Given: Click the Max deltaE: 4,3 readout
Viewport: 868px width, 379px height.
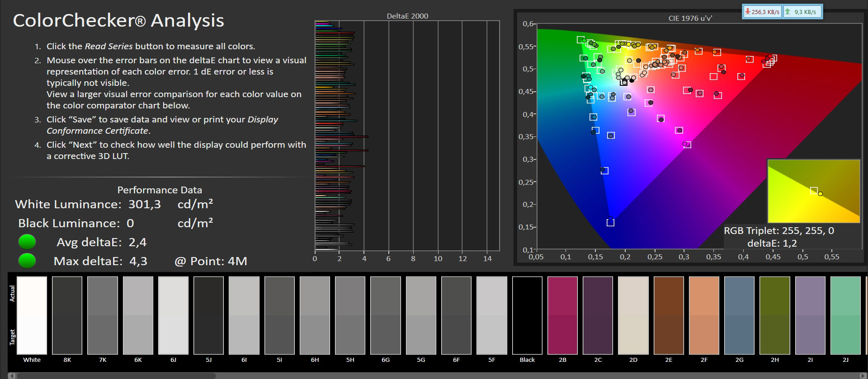Looking at the screenshot, I should [100, 261].
